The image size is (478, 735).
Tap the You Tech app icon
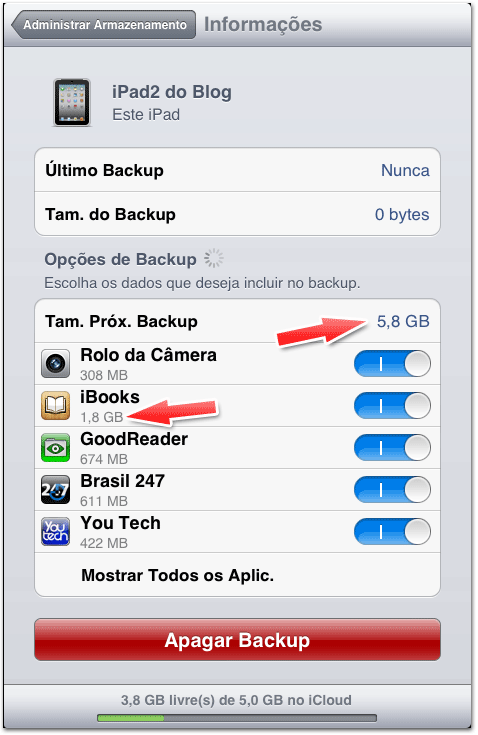(55, 532)
